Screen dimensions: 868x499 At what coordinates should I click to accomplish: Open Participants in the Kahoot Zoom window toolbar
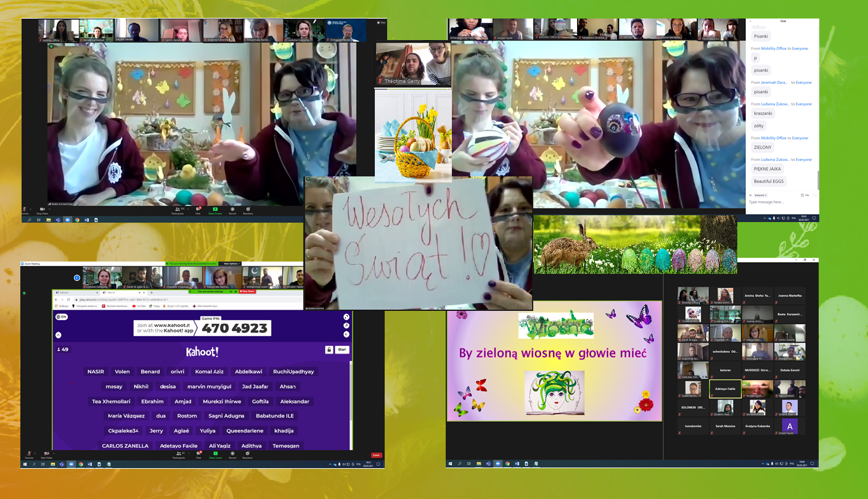178,455
